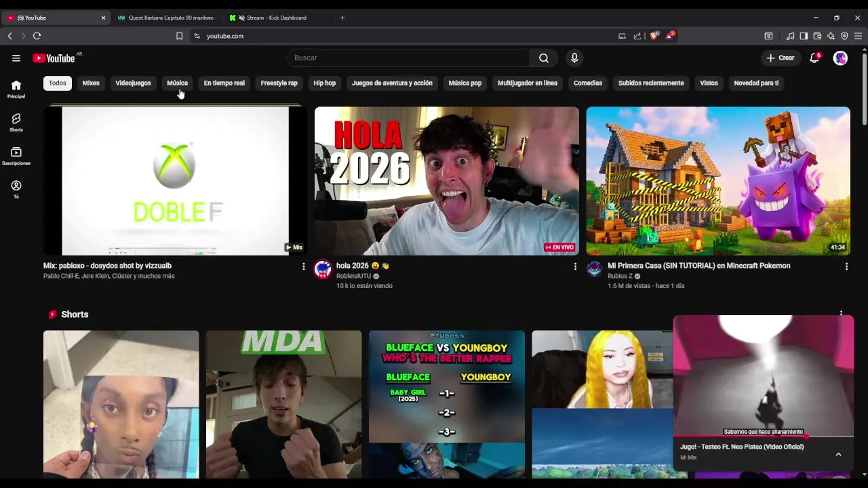Reload the page in browser
The width and height of the screenshot is (868, 488).
tap(37, 36)
